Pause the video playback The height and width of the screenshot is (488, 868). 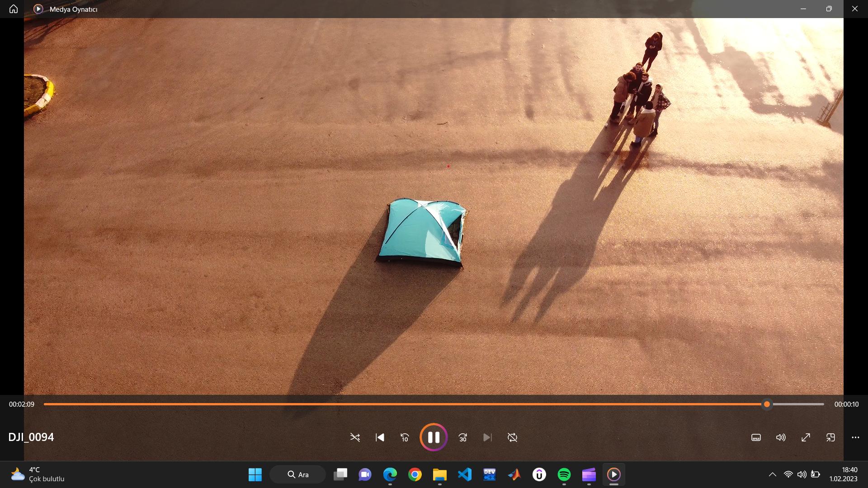tap(434, 437)
